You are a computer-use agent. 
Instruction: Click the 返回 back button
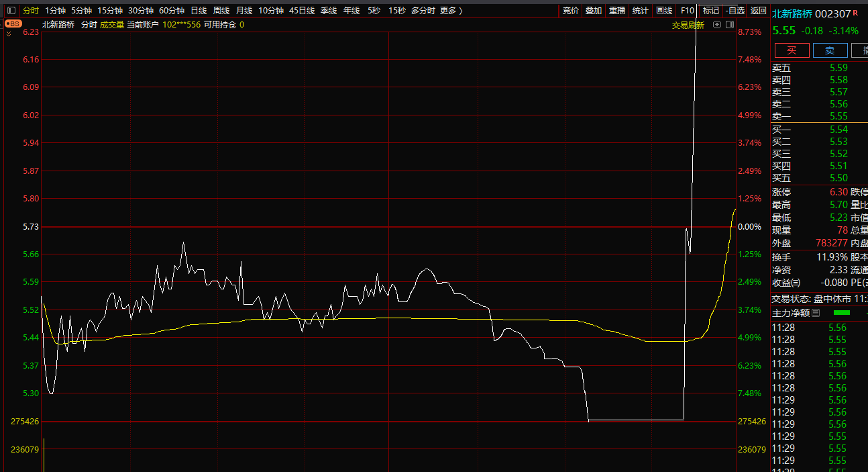(758, 11)
